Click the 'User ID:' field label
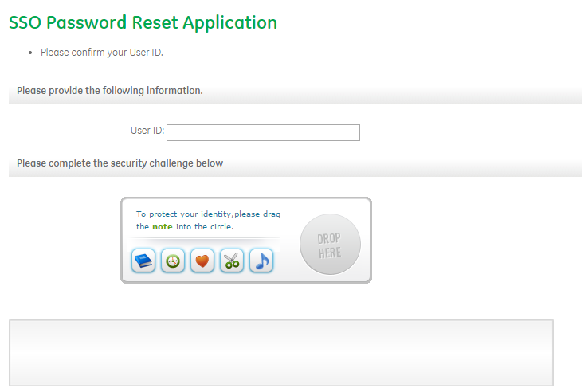588x392 pixels. click(x=147, y=131)
